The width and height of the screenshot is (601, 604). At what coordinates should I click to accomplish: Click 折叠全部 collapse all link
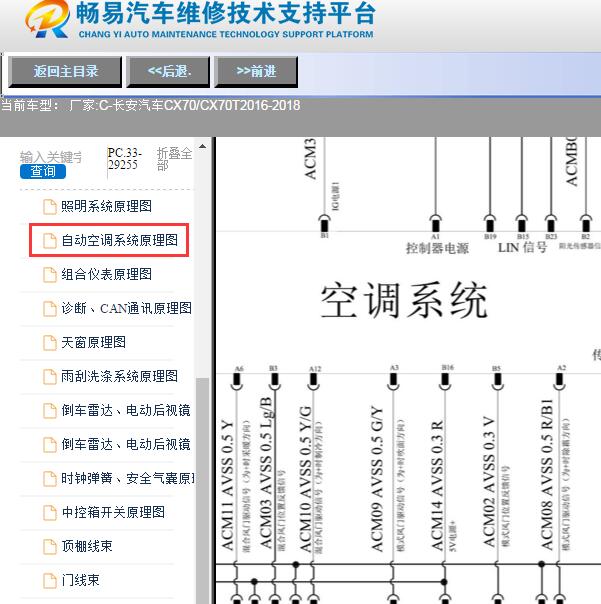pos(174,159)
